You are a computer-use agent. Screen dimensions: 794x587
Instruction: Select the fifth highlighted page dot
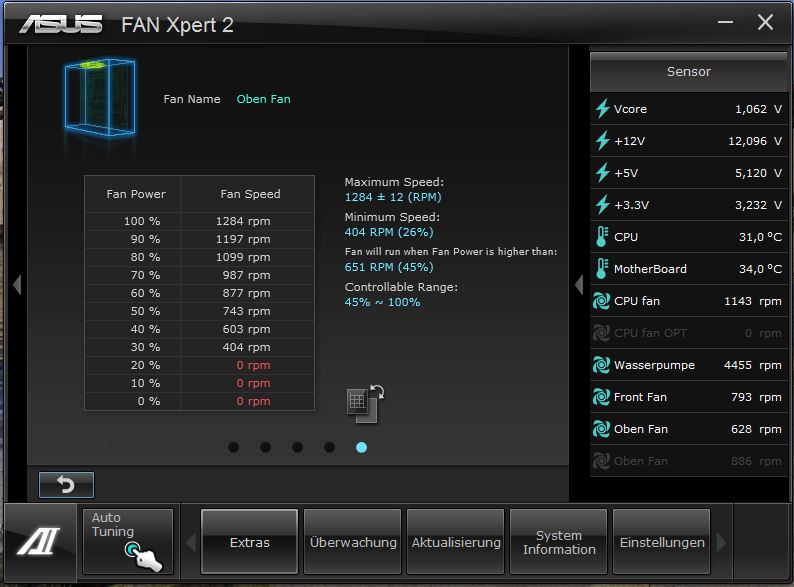click(361, 447)
